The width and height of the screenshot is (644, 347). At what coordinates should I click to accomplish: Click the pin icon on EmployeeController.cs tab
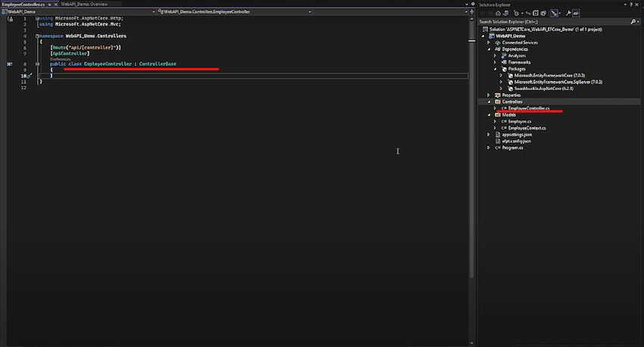tap(50, 5)
